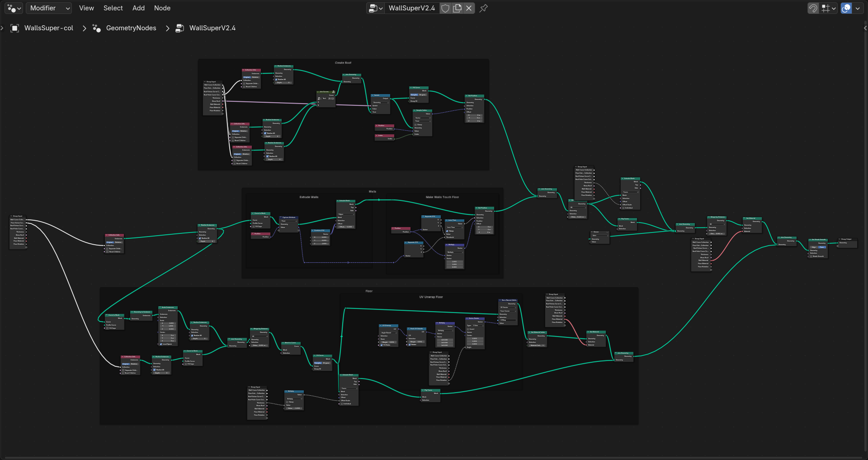Screen dimensions: 868x460
Task: Open the Modifier type dropdown
Action: click(x=49, y=8)
